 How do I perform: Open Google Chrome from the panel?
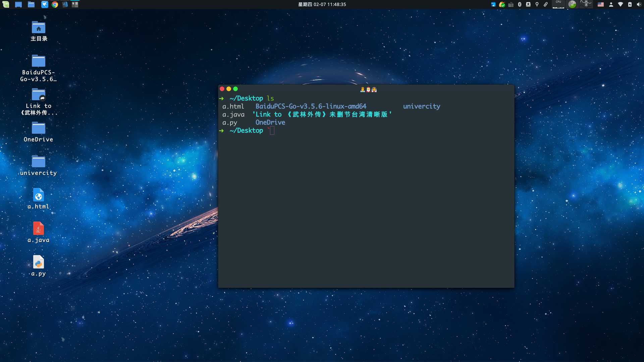click(x=55, y=5)
